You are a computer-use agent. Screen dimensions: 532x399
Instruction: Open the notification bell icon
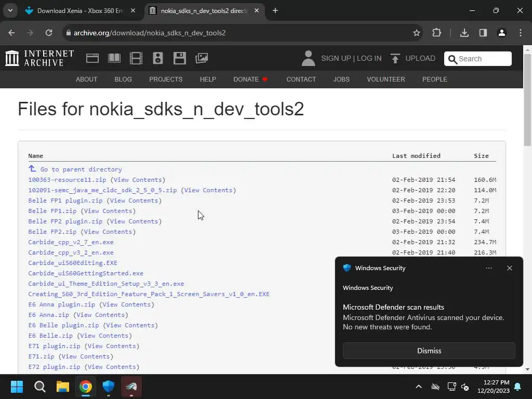tap(518, 387)
